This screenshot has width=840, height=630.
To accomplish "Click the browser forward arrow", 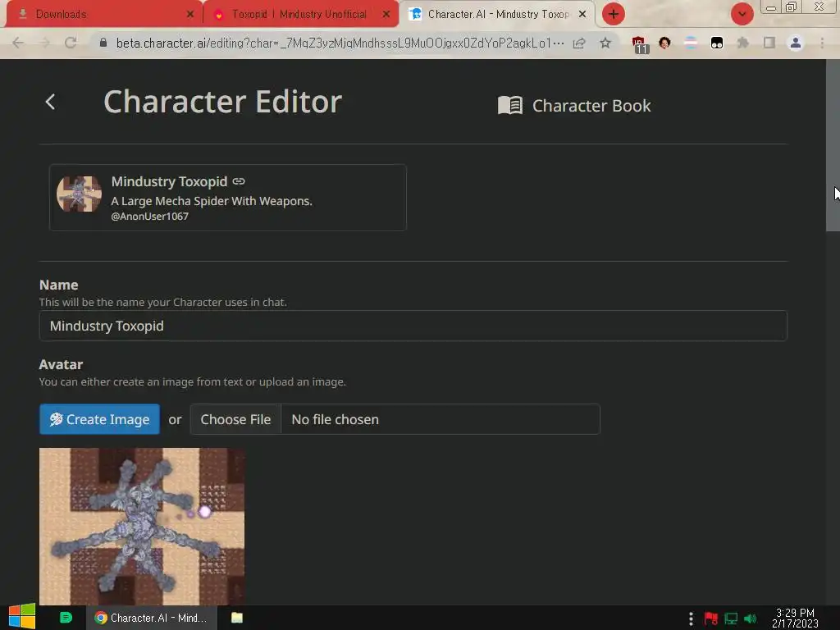I will tap(44, 43).
